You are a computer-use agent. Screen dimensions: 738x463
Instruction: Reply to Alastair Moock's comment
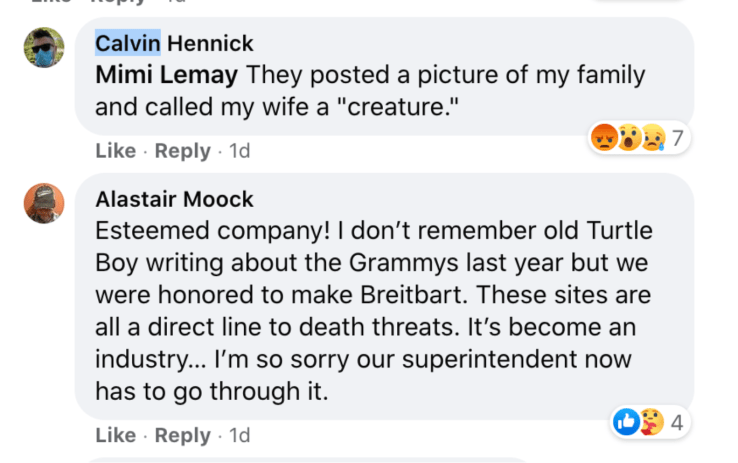[183, 435]
